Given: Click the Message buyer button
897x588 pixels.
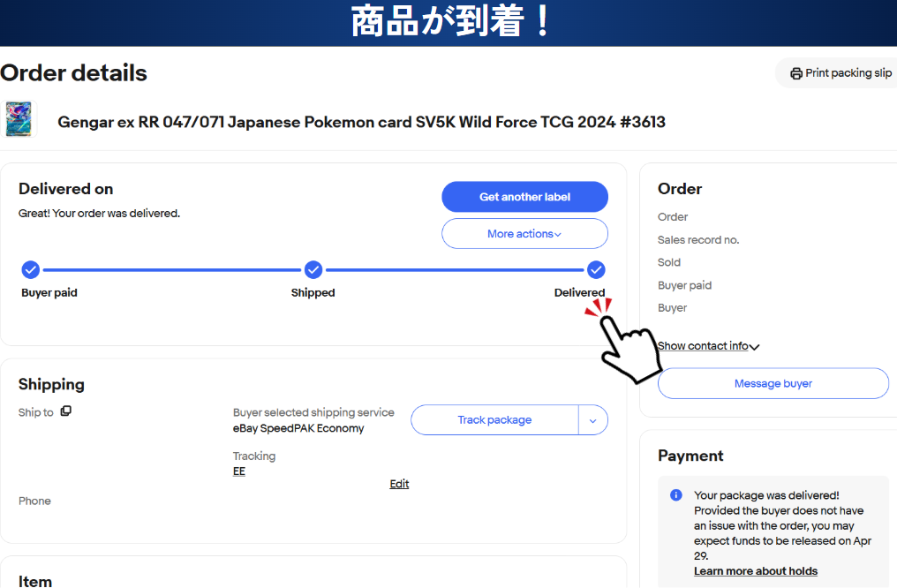Looking at the screenshot, I should coord(773,383).
